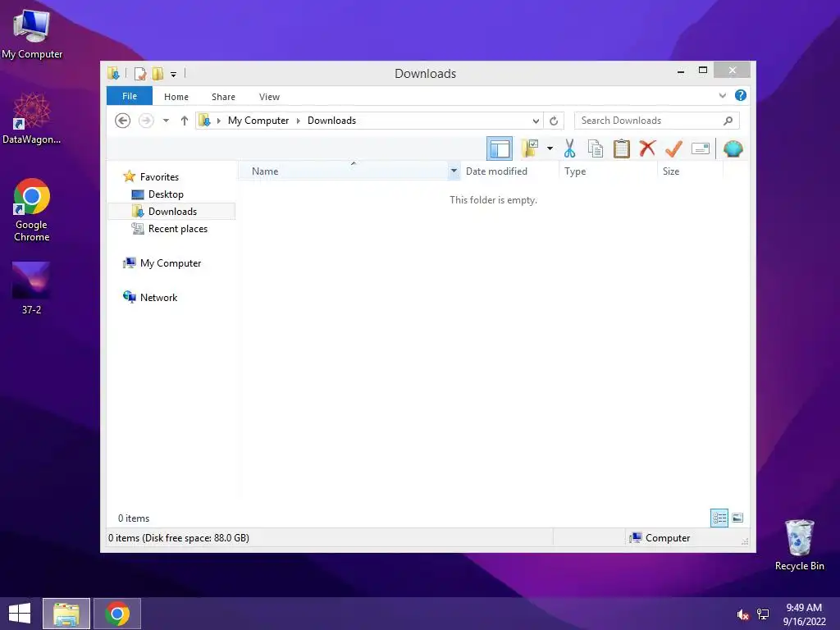Open the File ribbon tab

[x=129, y=96]
